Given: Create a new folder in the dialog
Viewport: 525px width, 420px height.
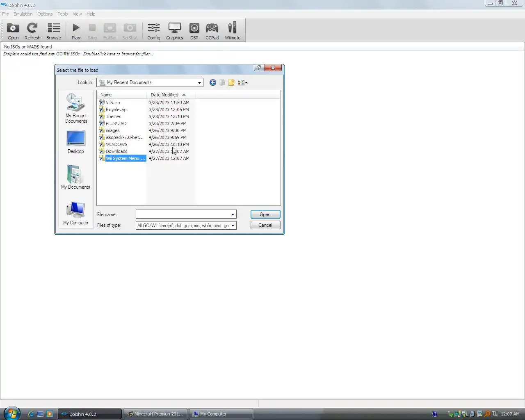Looking at the screenshot, I should [x=231, y=82].
